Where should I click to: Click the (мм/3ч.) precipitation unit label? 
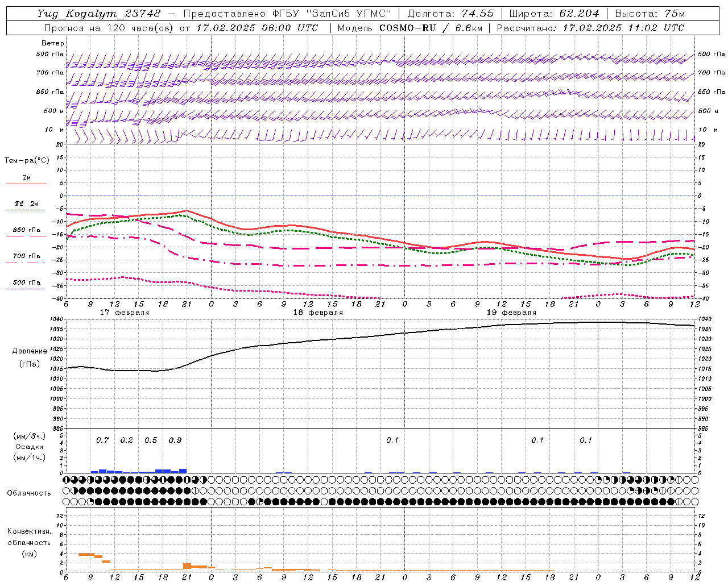point(29,436)
